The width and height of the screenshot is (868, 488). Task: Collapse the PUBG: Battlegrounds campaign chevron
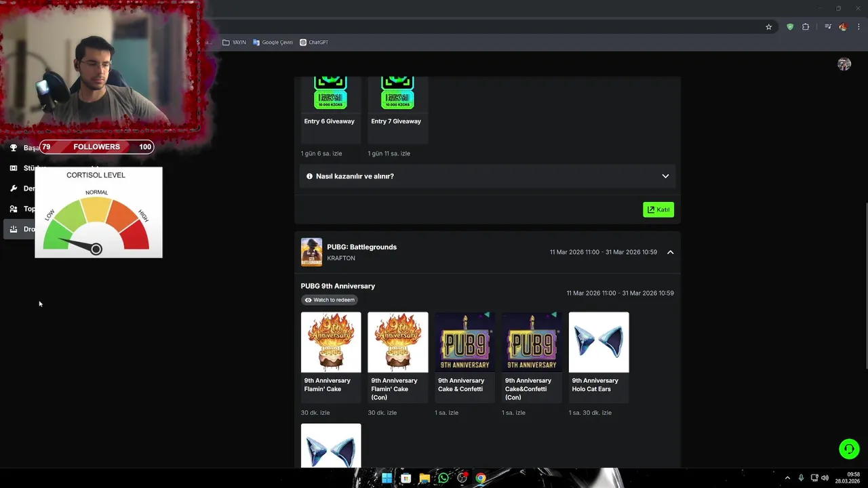coord(670,252)
